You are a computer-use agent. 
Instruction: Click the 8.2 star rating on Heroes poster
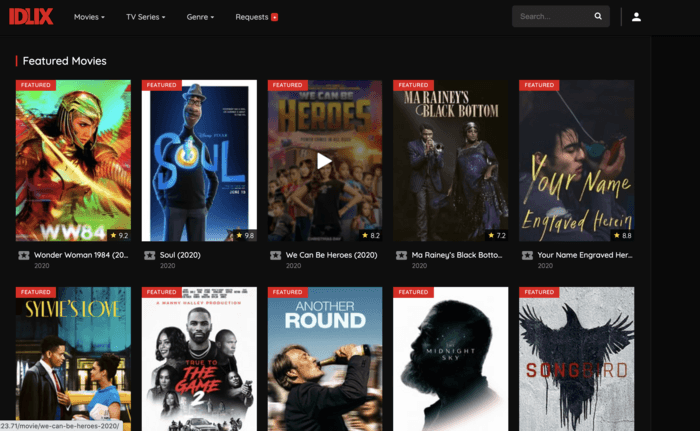371,235
